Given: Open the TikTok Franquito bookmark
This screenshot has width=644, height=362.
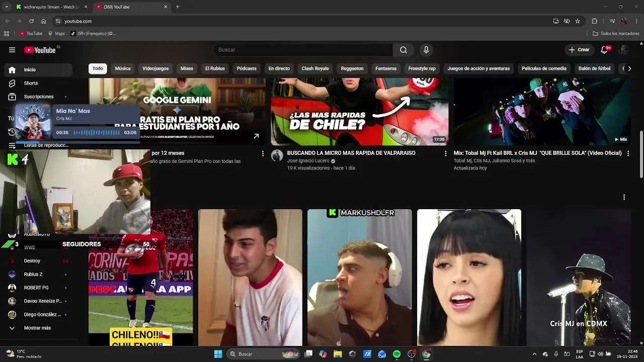Looking at the screenshot, I should 93,34.
